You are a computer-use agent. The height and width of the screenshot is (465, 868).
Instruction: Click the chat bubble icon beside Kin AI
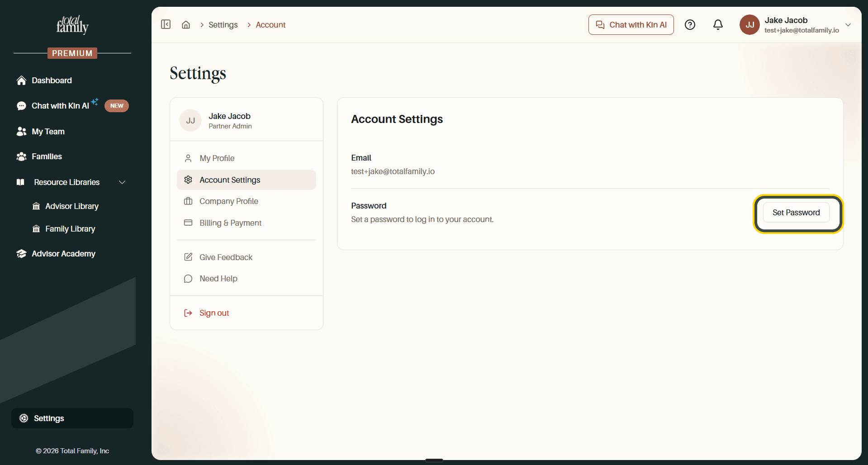(x=21, y=106)
